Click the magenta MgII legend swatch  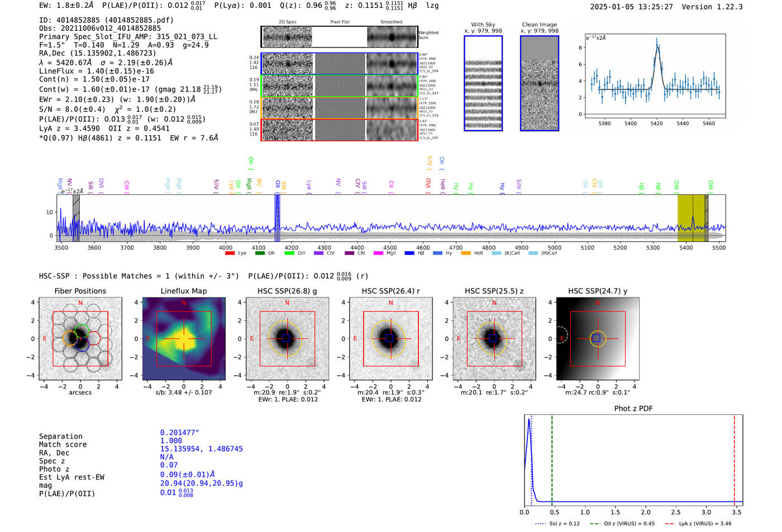click(x=378, y=253)
